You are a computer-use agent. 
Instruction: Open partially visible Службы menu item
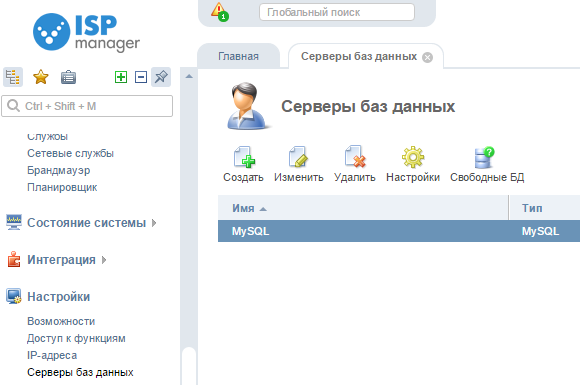(47, 136)
